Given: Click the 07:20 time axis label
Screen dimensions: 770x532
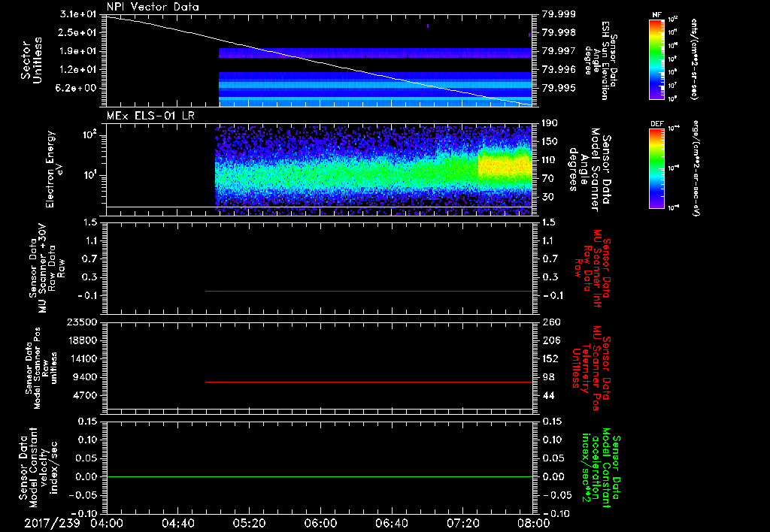Looking at the screenshot, I should tap(462, 523).
